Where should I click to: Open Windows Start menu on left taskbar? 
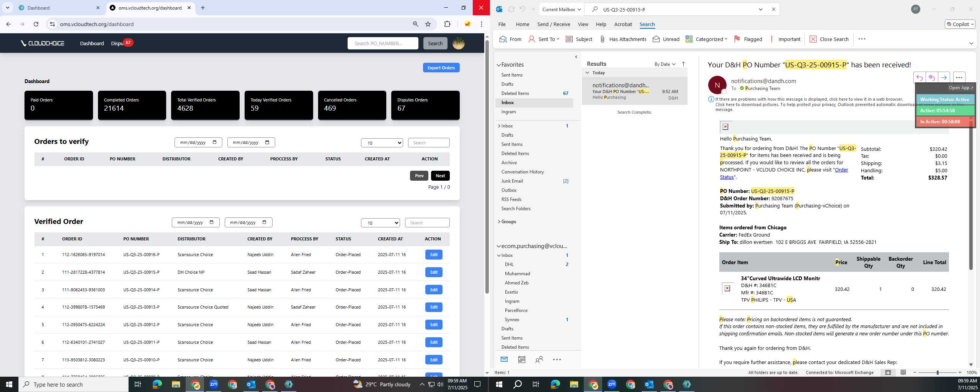coord(9,384)
